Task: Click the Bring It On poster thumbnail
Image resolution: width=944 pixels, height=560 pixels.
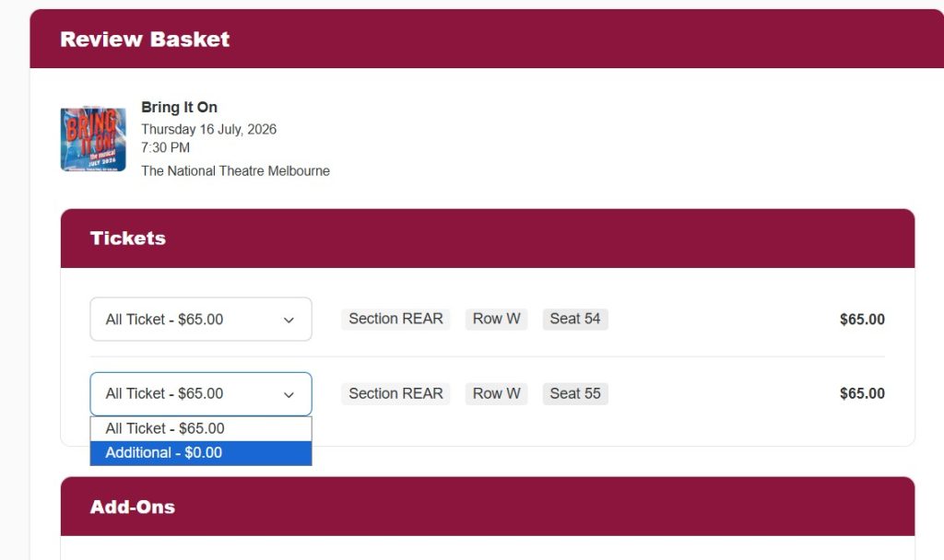Action: point(93,139)
